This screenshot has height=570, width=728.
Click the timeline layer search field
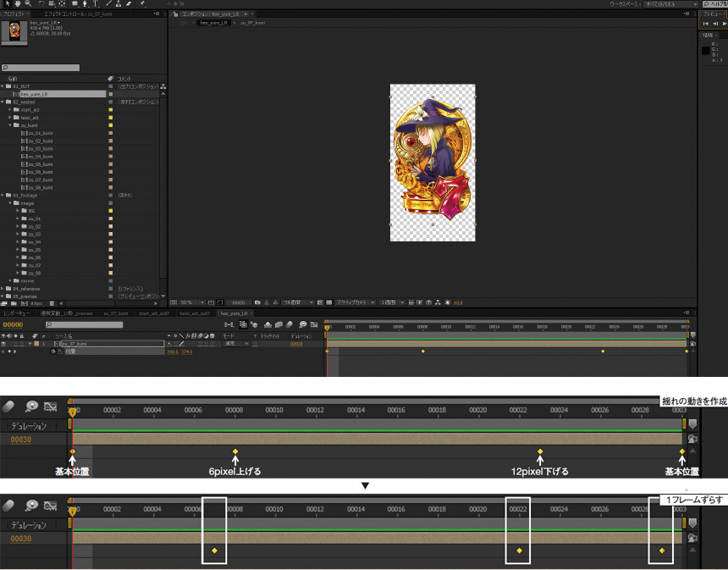pyautogui.click(x=84, y=324)
